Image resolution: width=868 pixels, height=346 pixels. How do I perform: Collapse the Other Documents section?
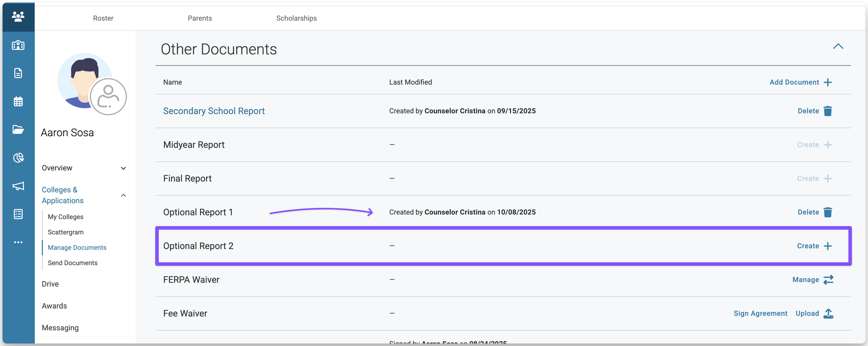[x=838, y=47]
